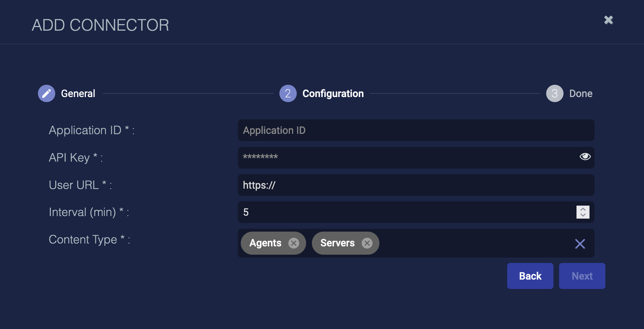Jump to the Done step label
This screenshot has width=644, height=329.
pos(580,94)
